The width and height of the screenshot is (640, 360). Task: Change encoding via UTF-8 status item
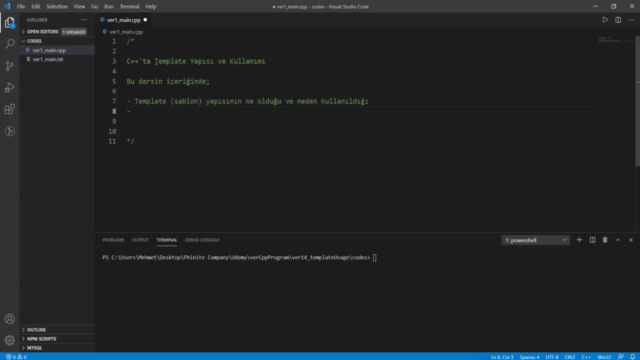coord(551,357)
